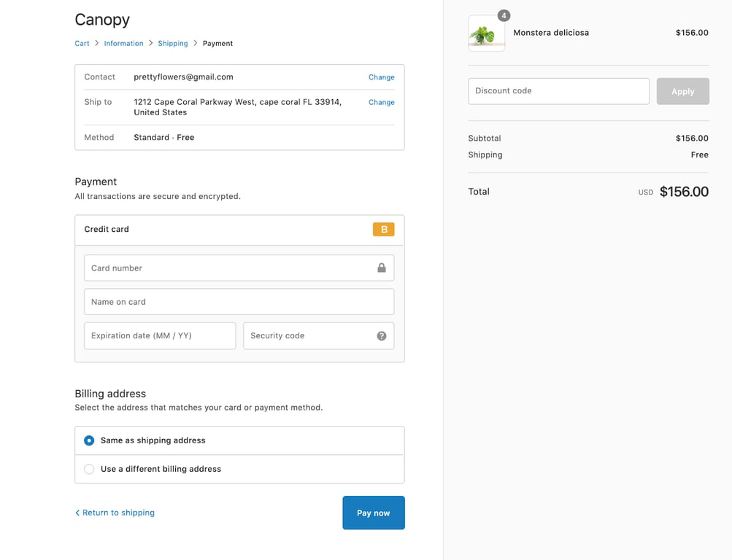Click the Monstera deliciosa product thumbnail

[x=486, y=34]
